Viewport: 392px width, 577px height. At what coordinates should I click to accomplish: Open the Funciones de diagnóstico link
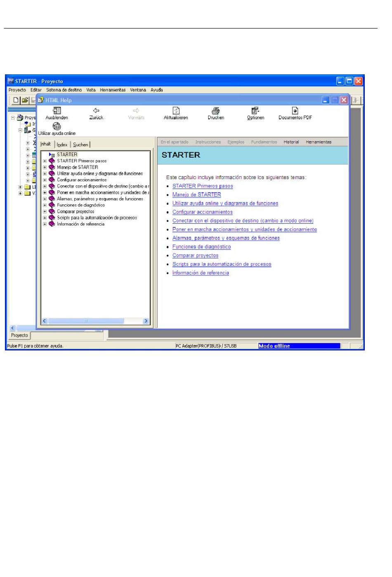coord(202,247)
